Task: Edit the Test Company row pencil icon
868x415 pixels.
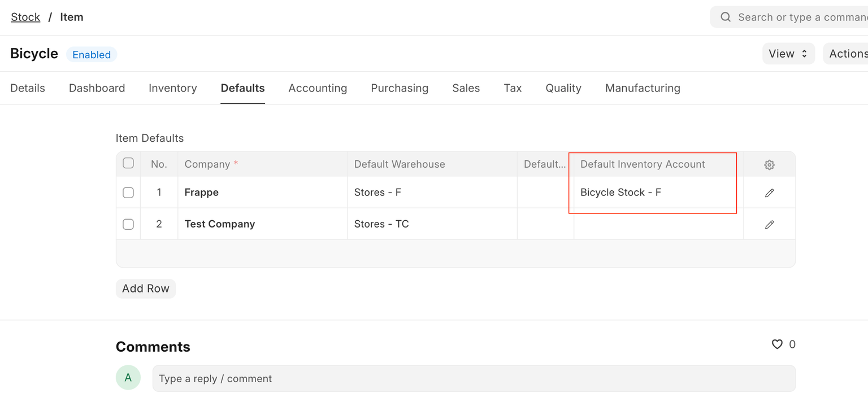Action: (x=769, y=225)
